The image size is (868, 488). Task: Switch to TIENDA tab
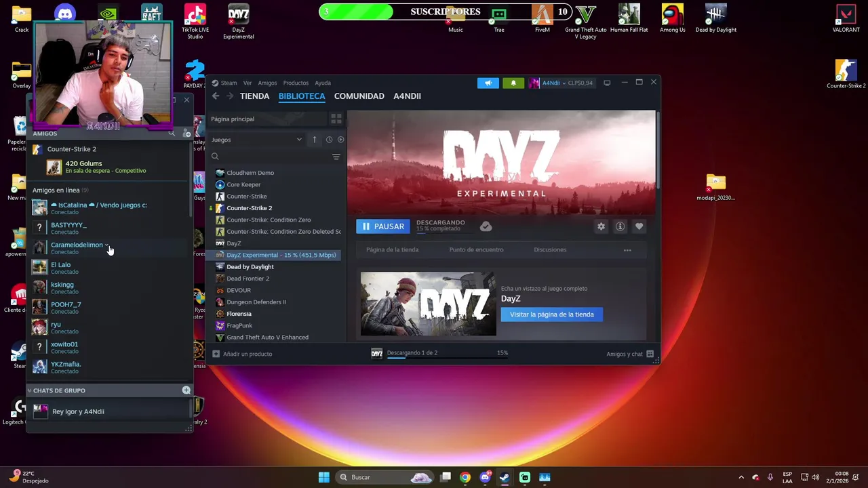coord(254,96)
